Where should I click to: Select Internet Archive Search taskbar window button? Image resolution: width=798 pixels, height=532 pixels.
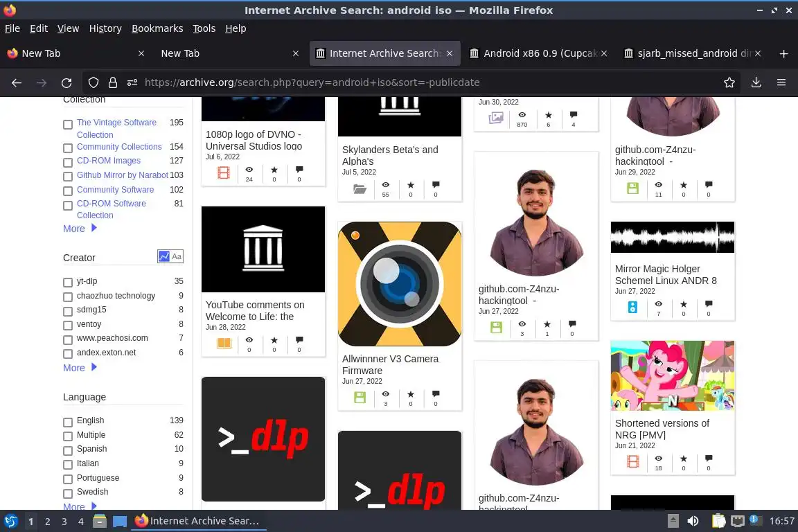click(x=199, y=521)
